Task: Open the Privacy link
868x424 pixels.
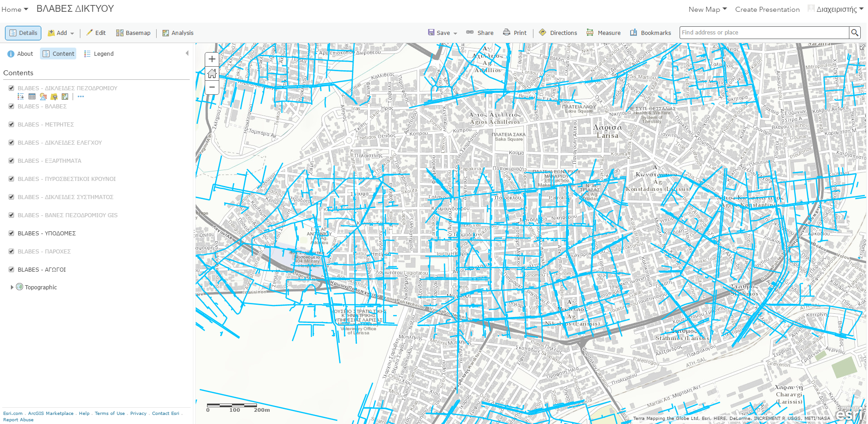Action: (x=138, y=413)
